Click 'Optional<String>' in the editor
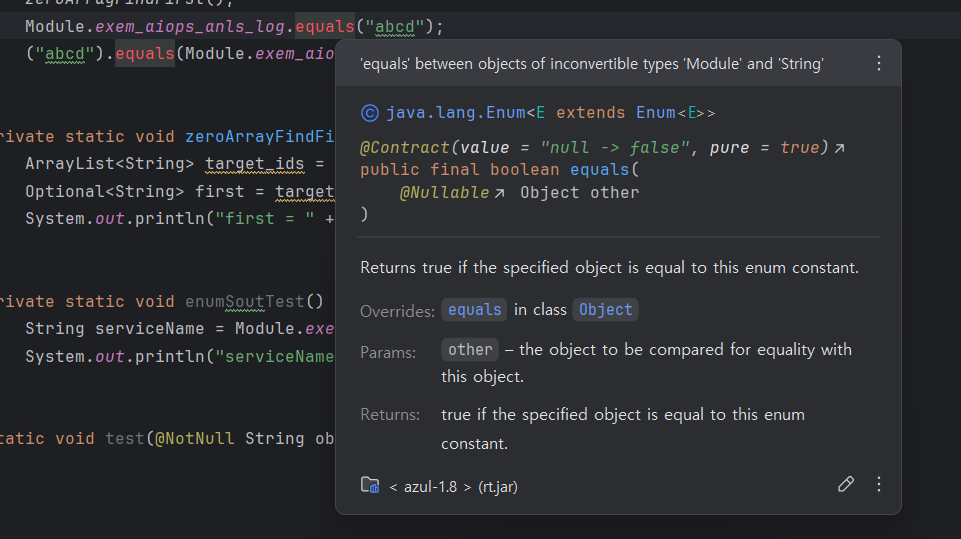This screenshot has height=539, width=961. (x=105, y=191)
